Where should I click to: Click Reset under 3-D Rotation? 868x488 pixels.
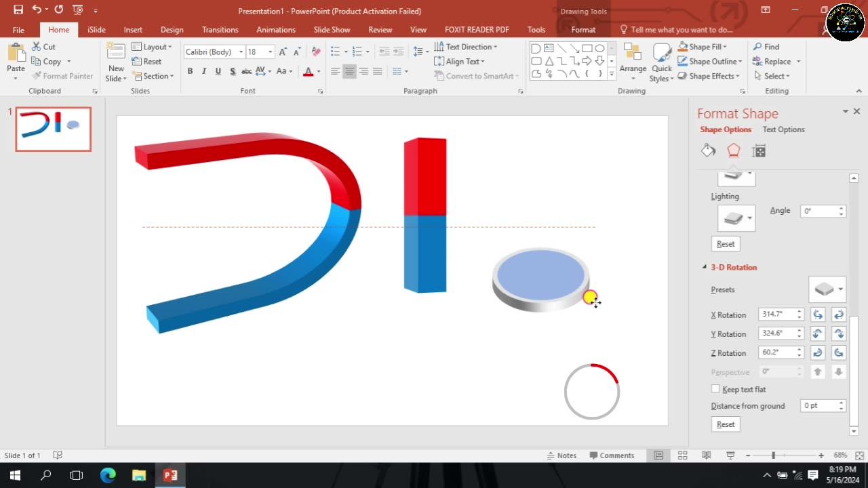coord(725,424)
